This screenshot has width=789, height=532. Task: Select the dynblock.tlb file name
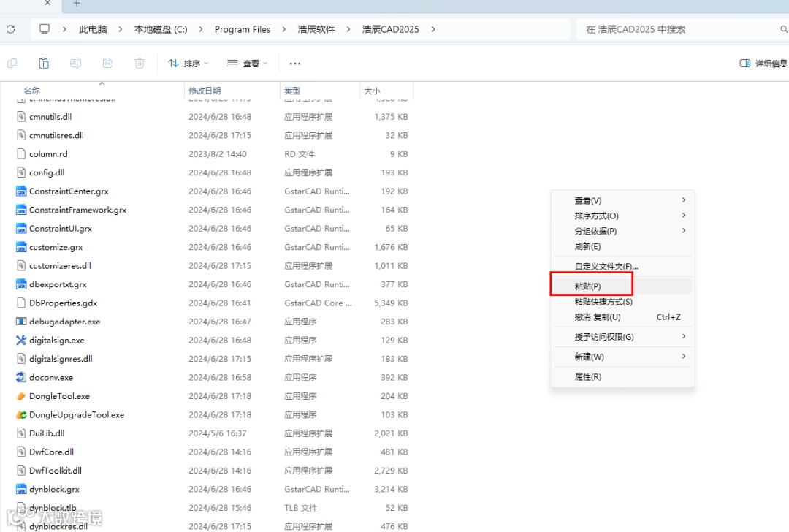(x=53, y=508)
